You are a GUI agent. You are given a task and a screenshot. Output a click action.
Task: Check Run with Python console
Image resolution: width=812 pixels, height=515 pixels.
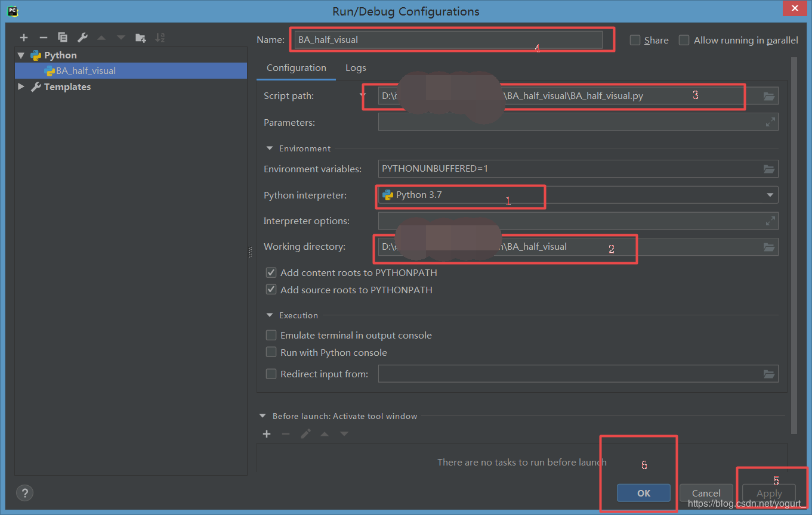271,352
